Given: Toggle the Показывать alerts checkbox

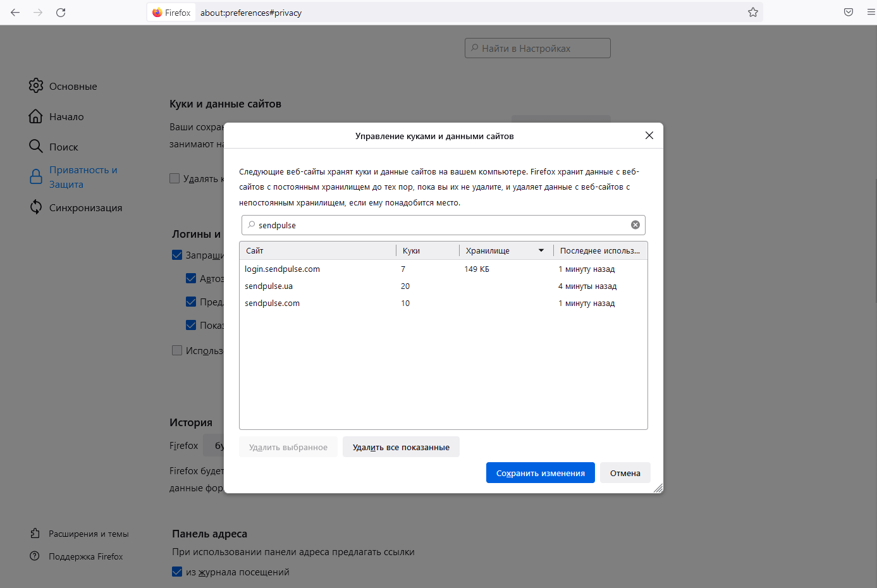Looking at the screenshot, I should [x=191, y=325].
